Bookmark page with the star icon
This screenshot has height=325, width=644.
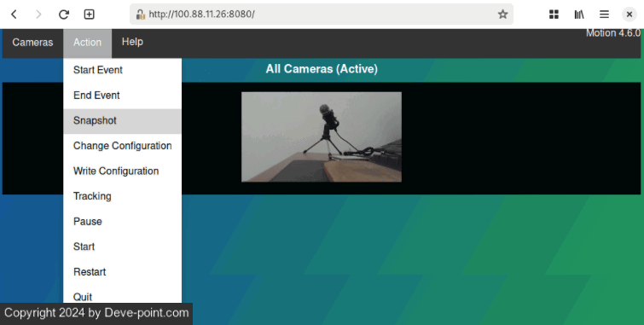coord(502,15)
